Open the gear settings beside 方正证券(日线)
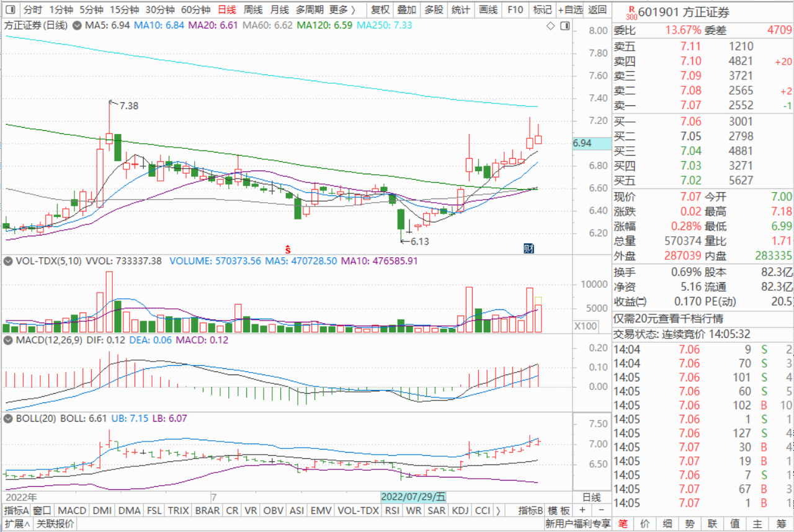The width and height of the screenshot is (794, 532). click(76, 25)
